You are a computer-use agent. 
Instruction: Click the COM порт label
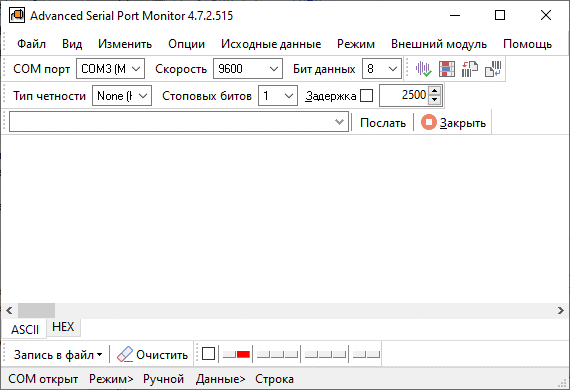coord(41,69)
